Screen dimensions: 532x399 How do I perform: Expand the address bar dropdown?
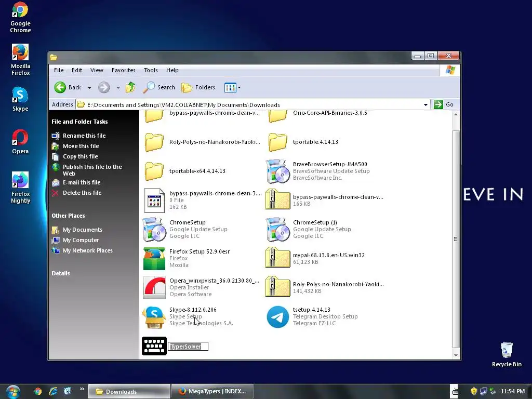(425, 105)
